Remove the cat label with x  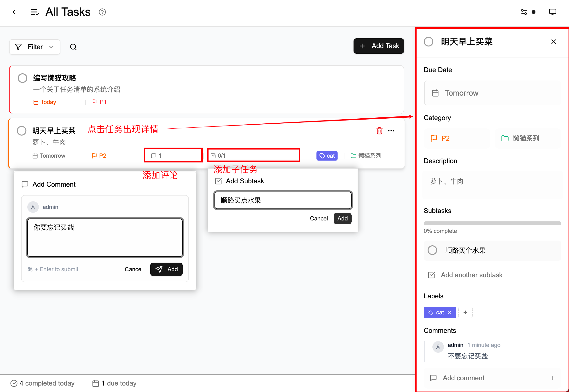pyautogui.click(x=450, y=312)
